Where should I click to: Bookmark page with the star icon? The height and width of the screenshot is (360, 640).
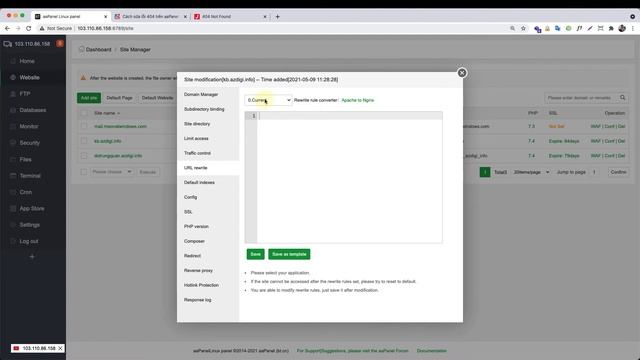click(523, 28)
